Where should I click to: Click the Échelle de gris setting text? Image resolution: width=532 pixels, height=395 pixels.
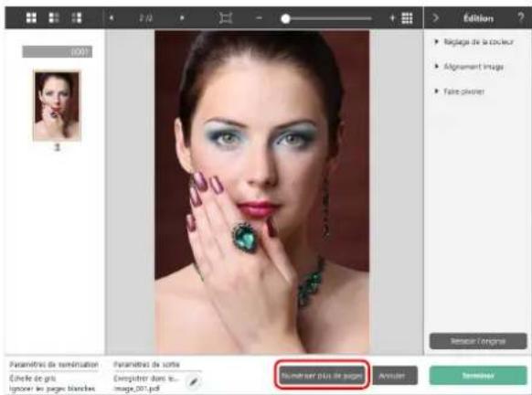(33, 379)
